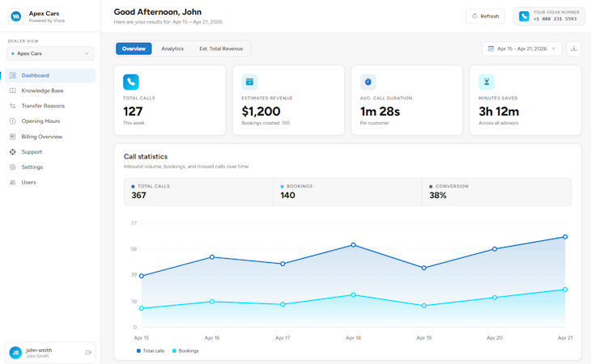Viewport: 591px width, 364px height.
Task: Click the logout icon beside john-smith
Action: coord(88,353)
